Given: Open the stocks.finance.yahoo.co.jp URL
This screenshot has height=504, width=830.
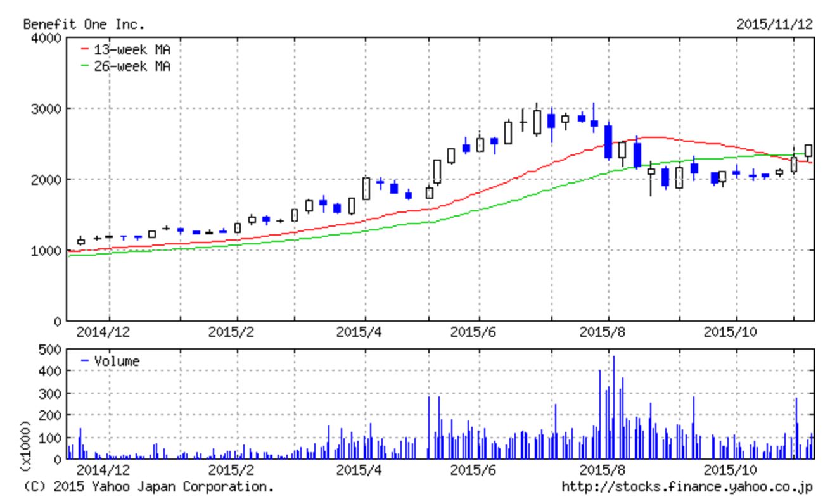Looking at the screenshot, I should (x=687, y=487).
